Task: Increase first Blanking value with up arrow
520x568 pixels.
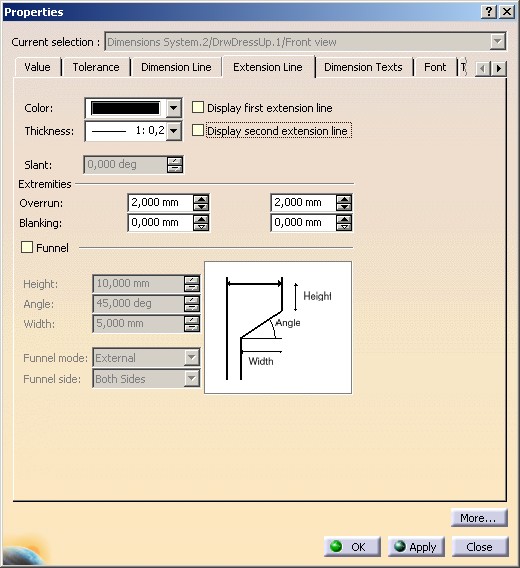Action: coord(201,219)
